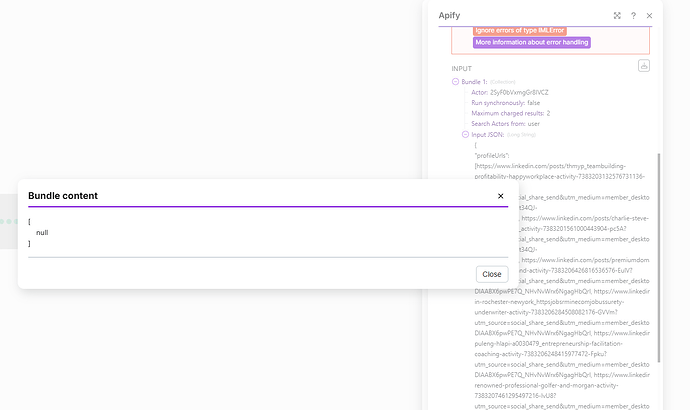Click the coaching-activity URL line
The height and width of the screenshot is (410, 690).
pyautogui.click(x=540, y=354)
